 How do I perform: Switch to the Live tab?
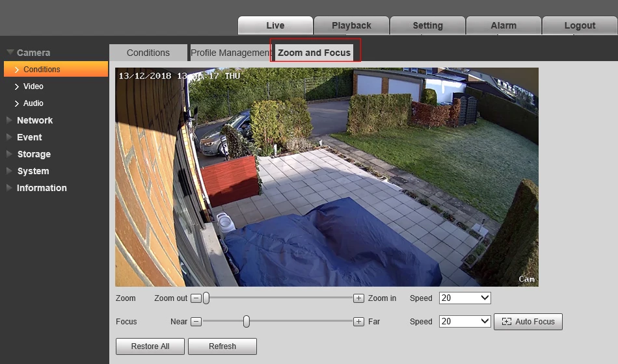[x=275, y=25]
